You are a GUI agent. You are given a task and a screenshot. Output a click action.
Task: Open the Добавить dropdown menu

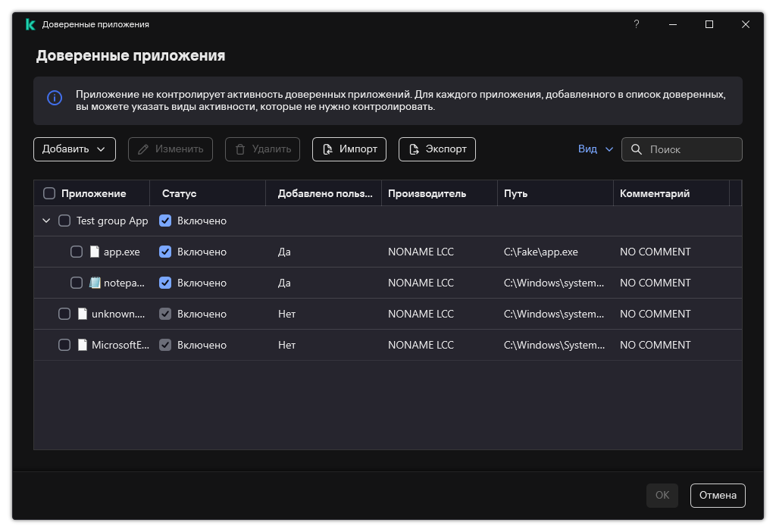pyautogui.click(x=74, y=149)
